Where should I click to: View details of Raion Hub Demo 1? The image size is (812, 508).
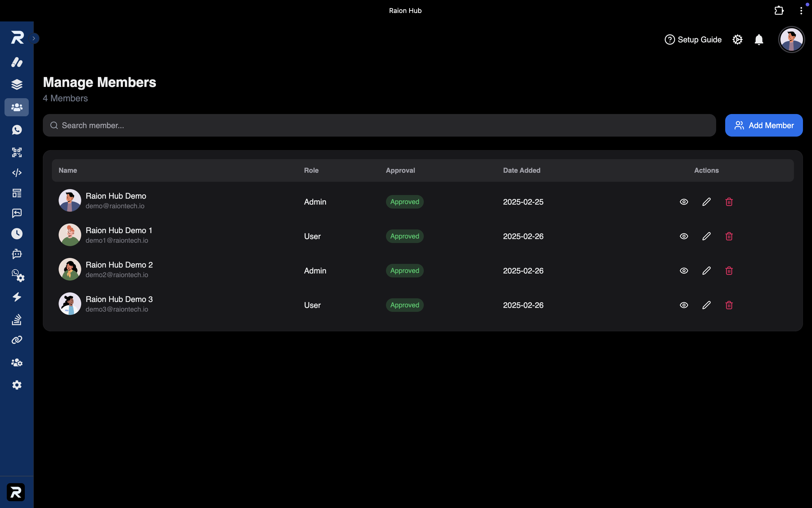pyautogui.click(x=684, y=236)
